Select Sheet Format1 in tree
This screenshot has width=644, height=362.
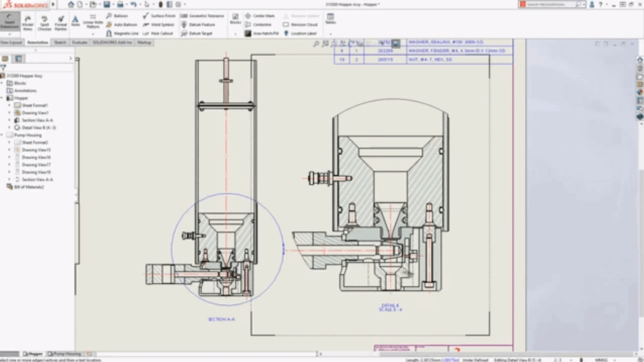31,105
